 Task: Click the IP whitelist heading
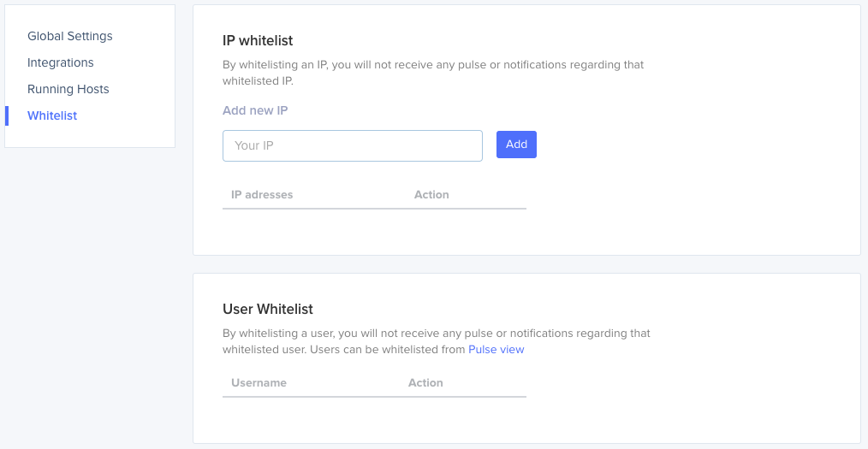point(258,40)
